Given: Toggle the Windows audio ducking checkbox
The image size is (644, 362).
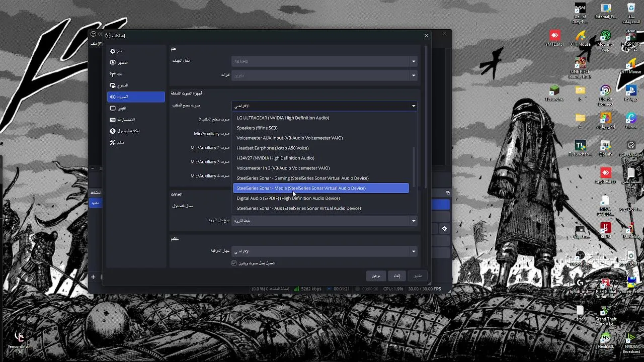Looking at the screenshot, I should (234, 263).
